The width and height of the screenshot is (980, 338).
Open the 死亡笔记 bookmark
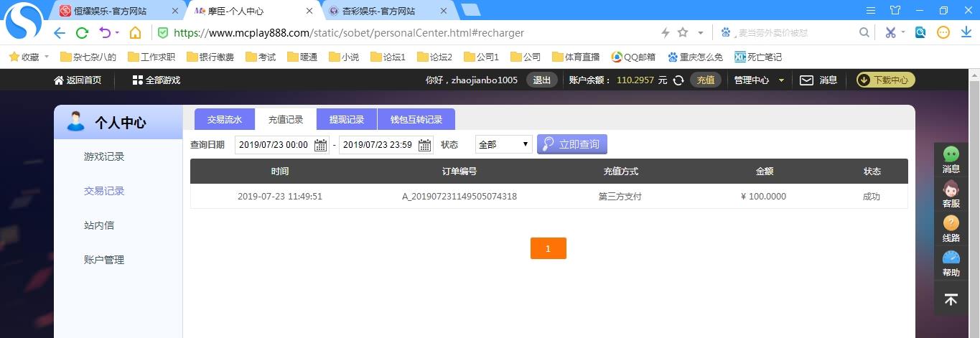[758, 57]
